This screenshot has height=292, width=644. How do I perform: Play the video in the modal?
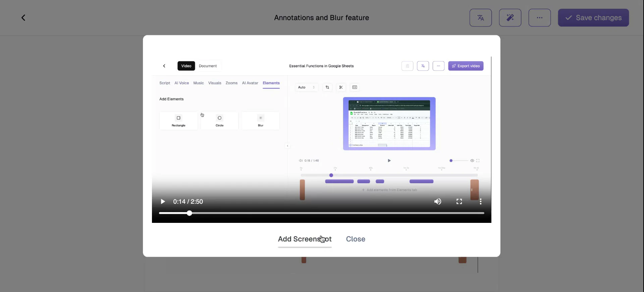click(x=163, y=202)
